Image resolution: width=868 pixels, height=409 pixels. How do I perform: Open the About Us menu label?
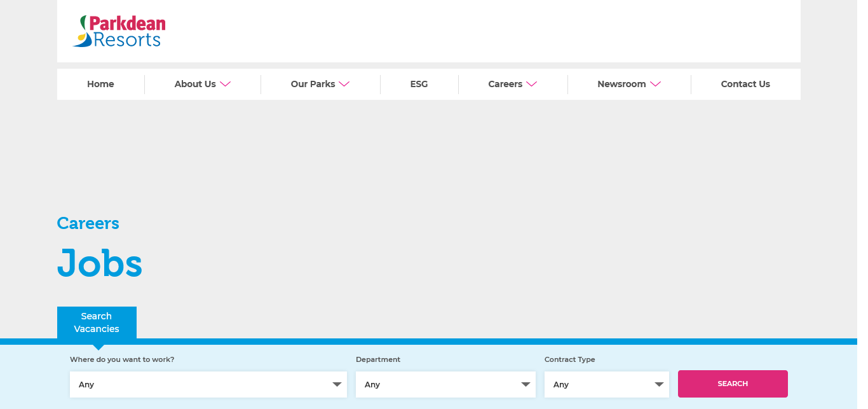(195, 84)
